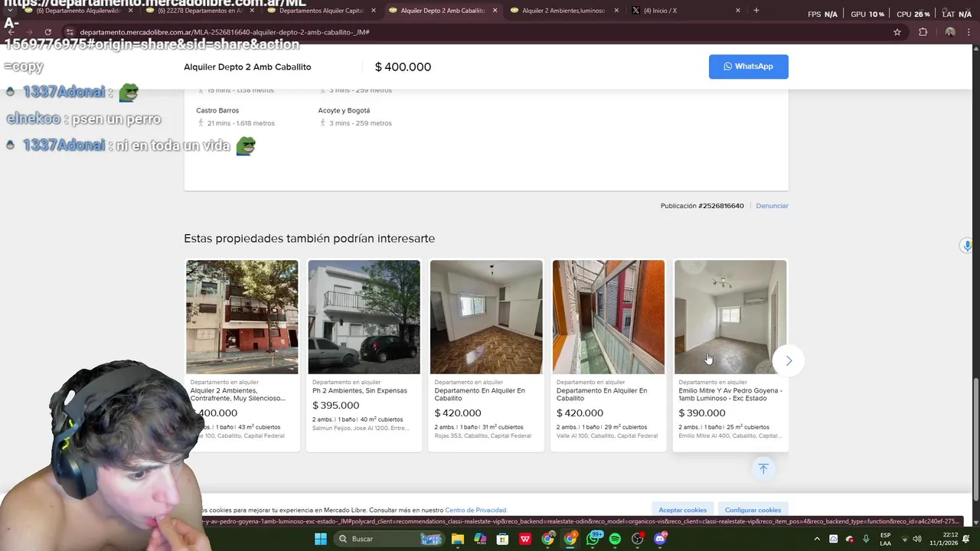
Task: Click Configurar cookies button
Action: tap(753, 510)
